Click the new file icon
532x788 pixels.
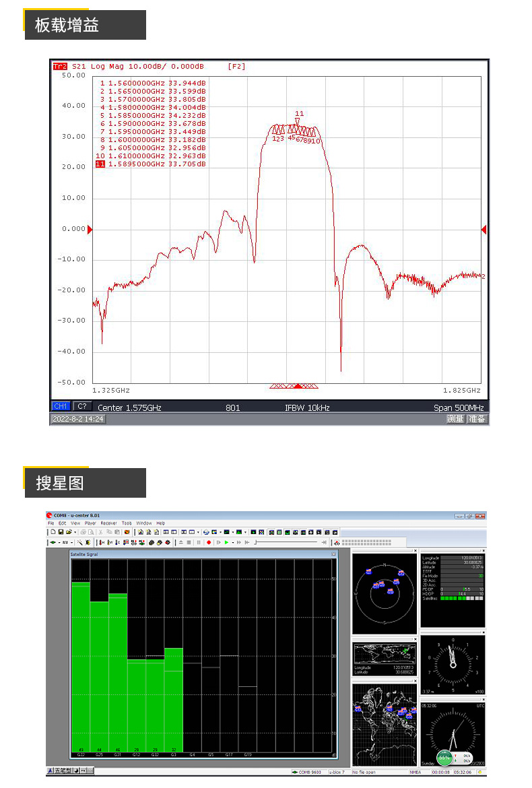coord(51,532)
